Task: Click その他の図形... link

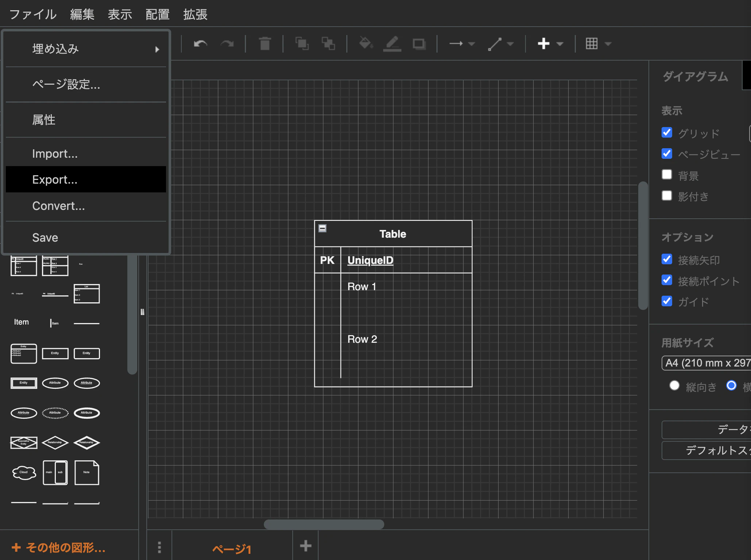Action: 59,548
